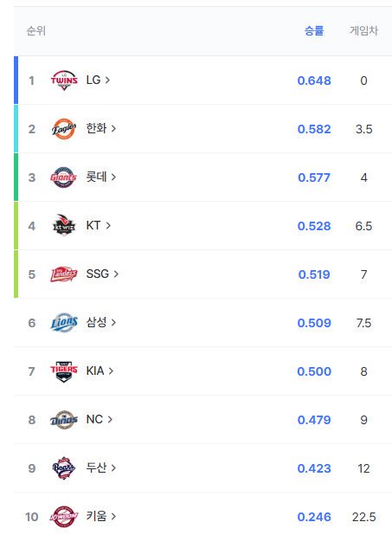The width and height of the screenshot is (392, 535).
Task: Click the 0.500 win rate for KIA
Action: [314, 371]
